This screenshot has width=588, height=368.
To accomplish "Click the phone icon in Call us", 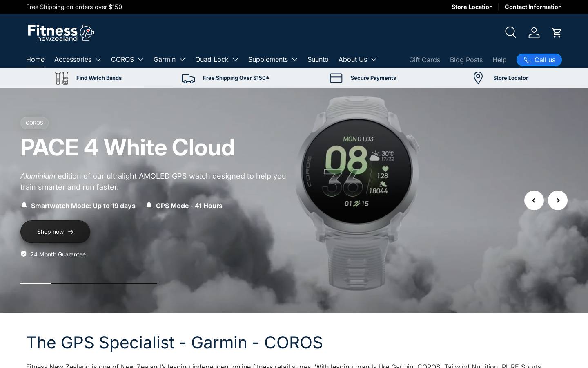I will point(527,60).
